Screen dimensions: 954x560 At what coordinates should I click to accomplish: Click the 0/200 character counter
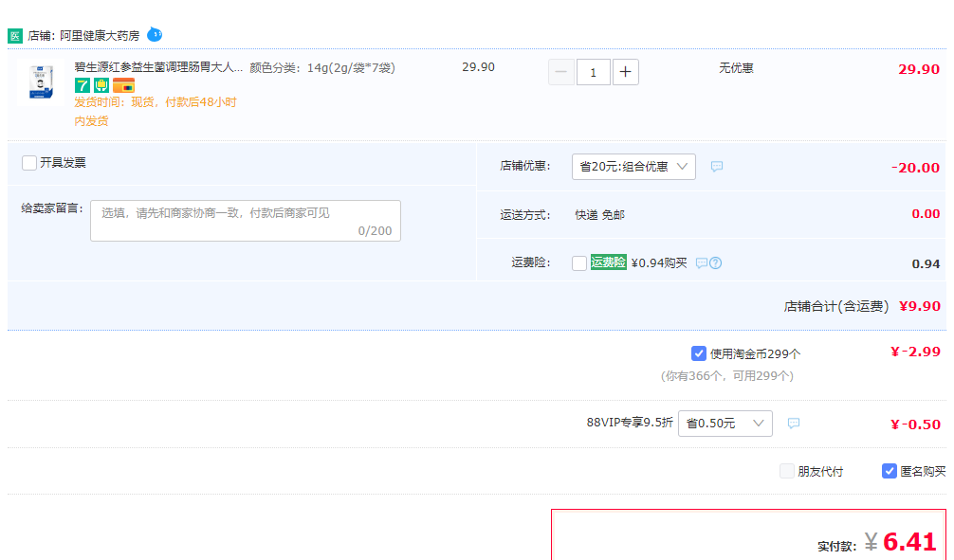(375, 231)
